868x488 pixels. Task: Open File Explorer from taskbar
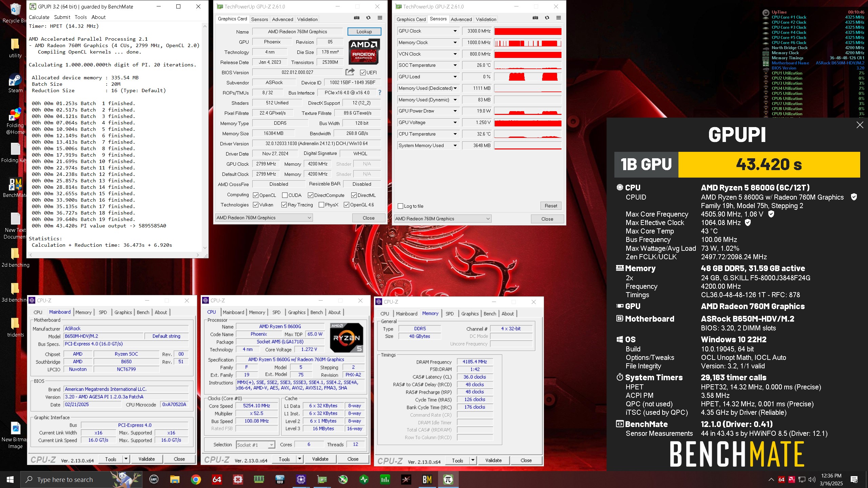tap(175, 480)
